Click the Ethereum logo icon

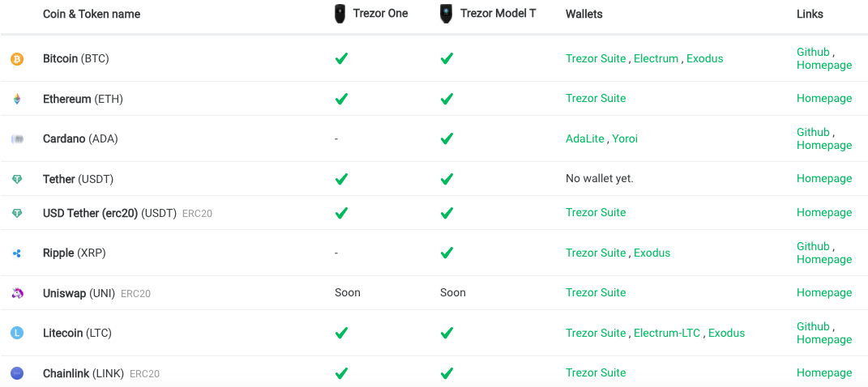pyautogui.click(x=17, y=99)
